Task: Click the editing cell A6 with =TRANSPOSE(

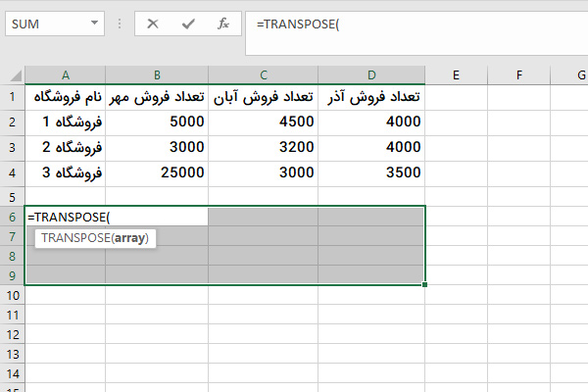Action: click(x=117, y=217)
